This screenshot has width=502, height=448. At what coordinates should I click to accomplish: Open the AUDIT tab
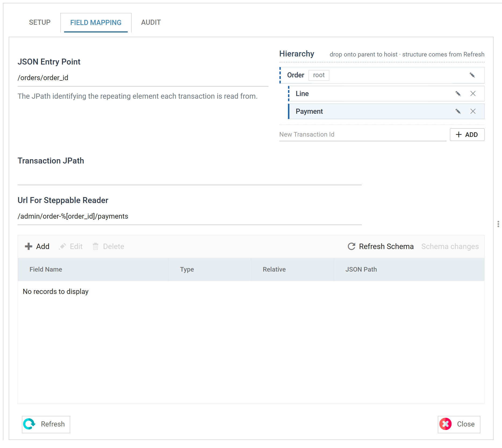point(151,22)
